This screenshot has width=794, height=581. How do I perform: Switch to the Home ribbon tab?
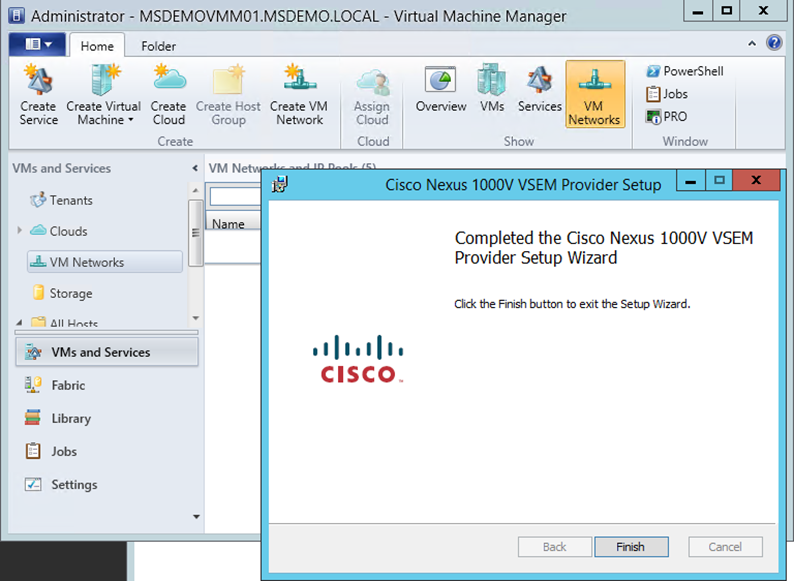(97, 46)
